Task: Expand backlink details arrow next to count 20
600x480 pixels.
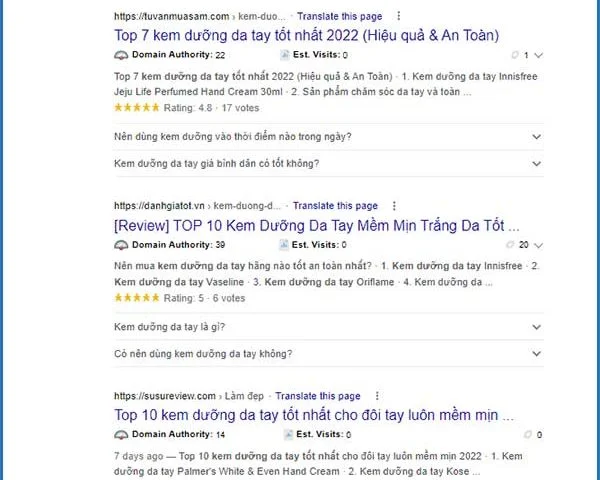Action: (538, 245)
